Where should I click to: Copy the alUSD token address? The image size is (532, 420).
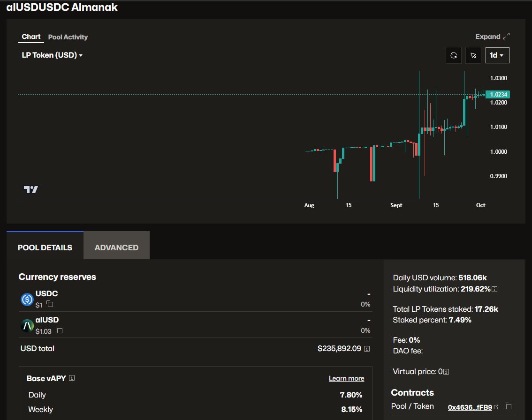[59, 330]
